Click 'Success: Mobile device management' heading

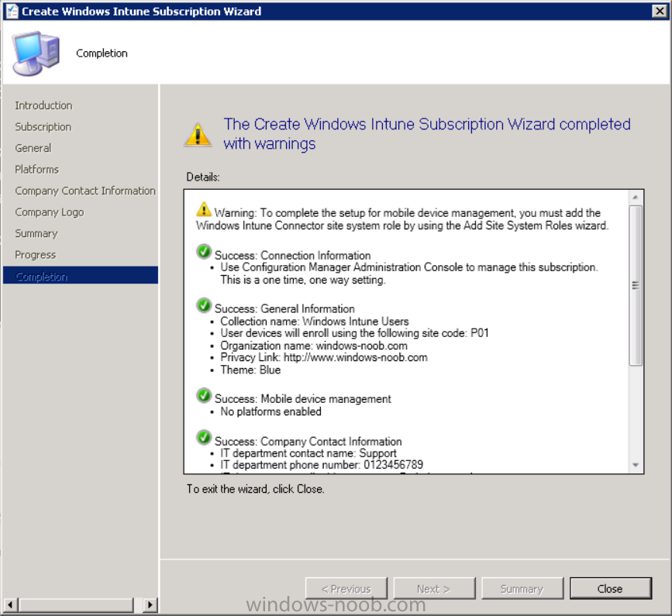[302, 399]
